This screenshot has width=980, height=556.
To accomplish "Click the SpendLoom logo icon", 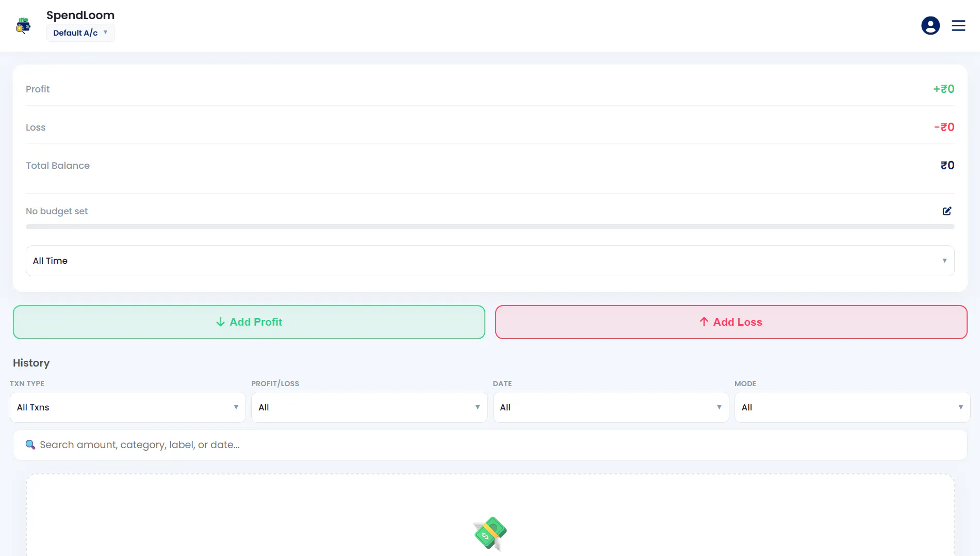I will click(23, 25).
